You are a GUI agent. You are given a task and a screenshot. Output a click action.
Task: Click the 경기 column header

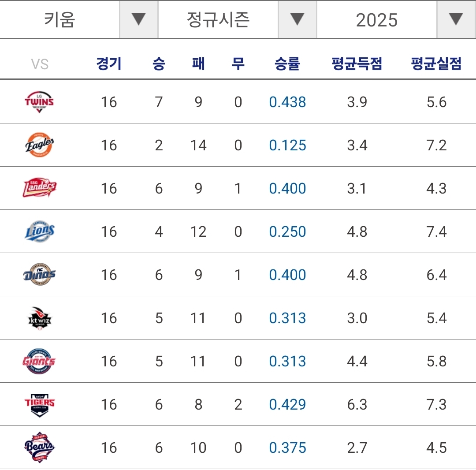[x=109, y=64]
